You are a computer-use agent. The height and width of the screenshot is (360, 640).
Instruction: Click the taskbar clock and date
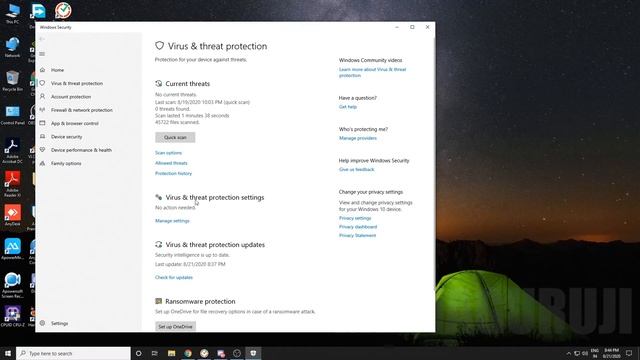(x=611, y=353)
